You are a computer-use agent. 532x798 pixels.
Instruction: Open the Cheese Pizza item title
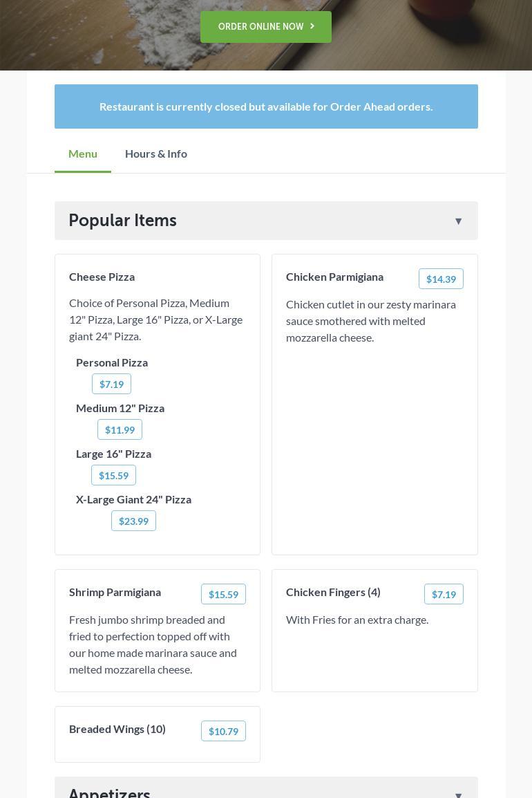(102, 277)
